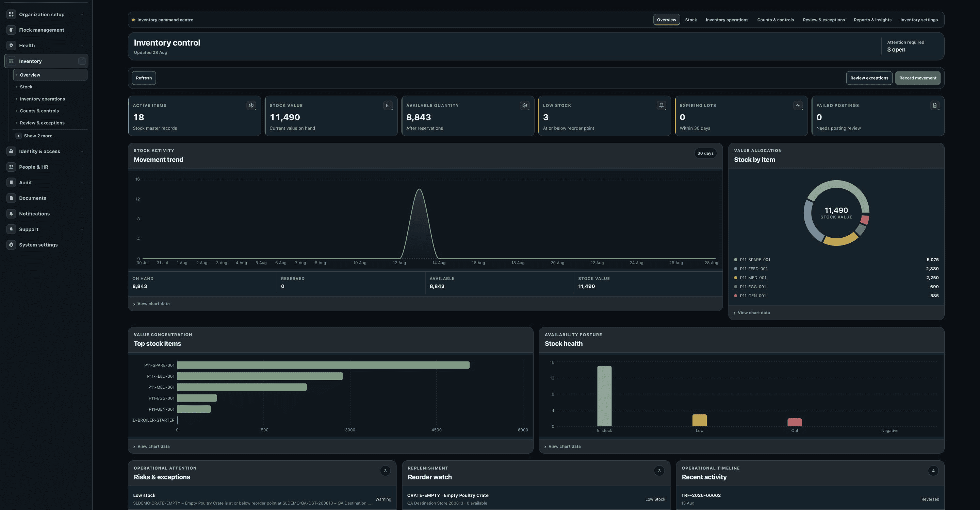Click the Health shield icon in sidebar
Image resolution: width=980 pixels, height=510 pixels.
(11, 46)
